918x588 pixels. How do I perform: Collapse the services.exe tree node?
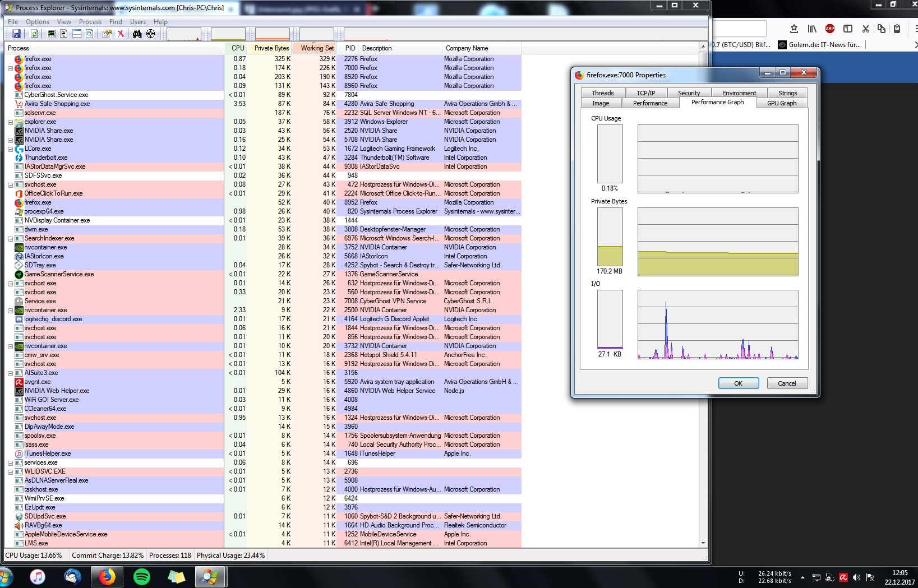10,462
